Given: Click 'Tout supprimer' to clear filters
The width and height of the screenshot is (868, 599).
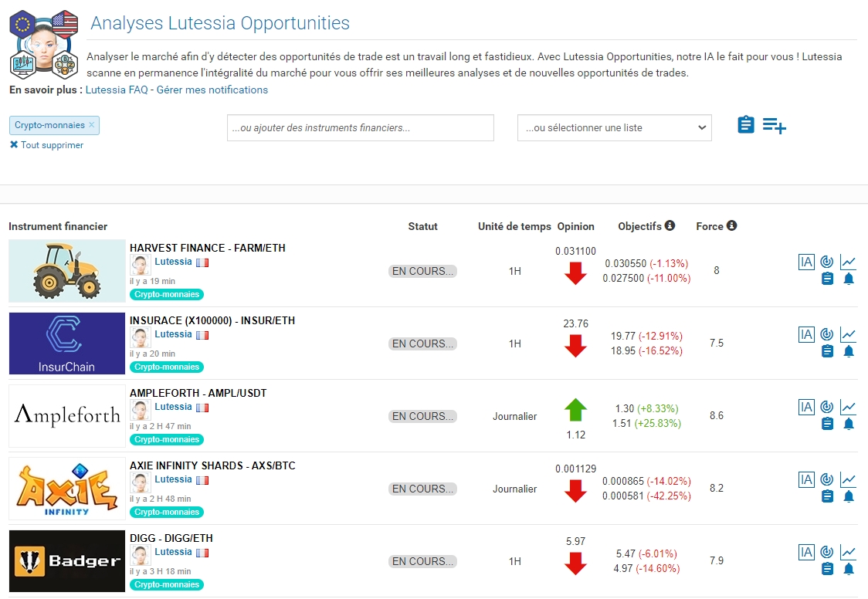Looking at the screenshot, I should click(46, 145).
